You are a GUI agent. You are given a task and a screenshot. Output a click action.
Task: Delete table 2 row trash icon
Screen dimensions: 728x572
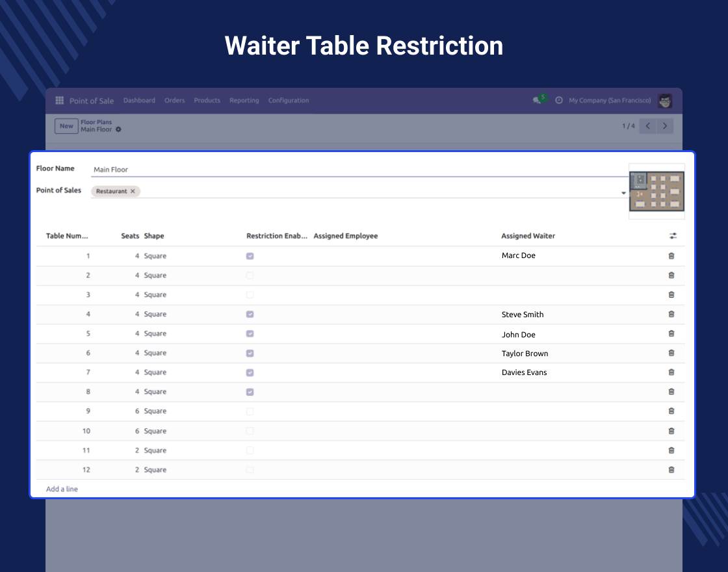pyautogui.click(x=671, y=276)
